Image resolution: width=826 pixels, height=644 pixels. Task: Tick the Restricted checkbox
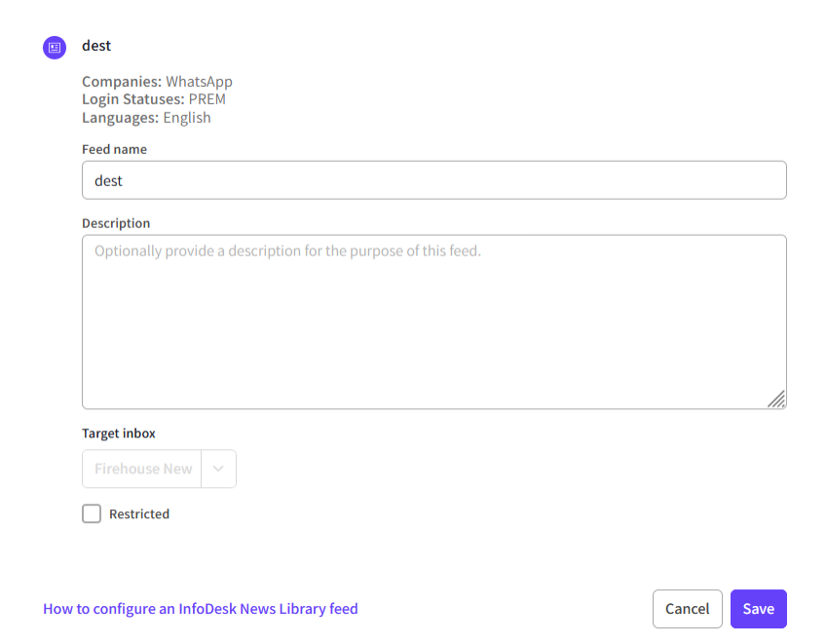click(92, 513)
